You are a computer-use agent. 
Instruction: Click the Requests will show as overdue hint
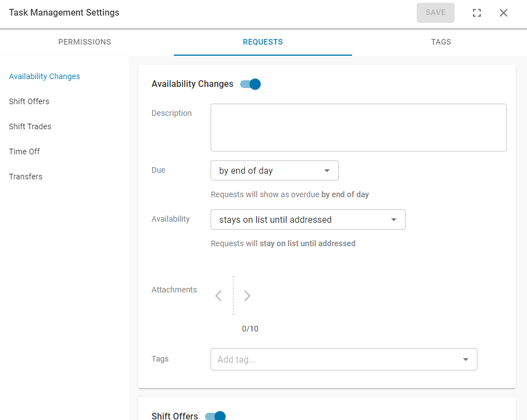click(290, 194)
